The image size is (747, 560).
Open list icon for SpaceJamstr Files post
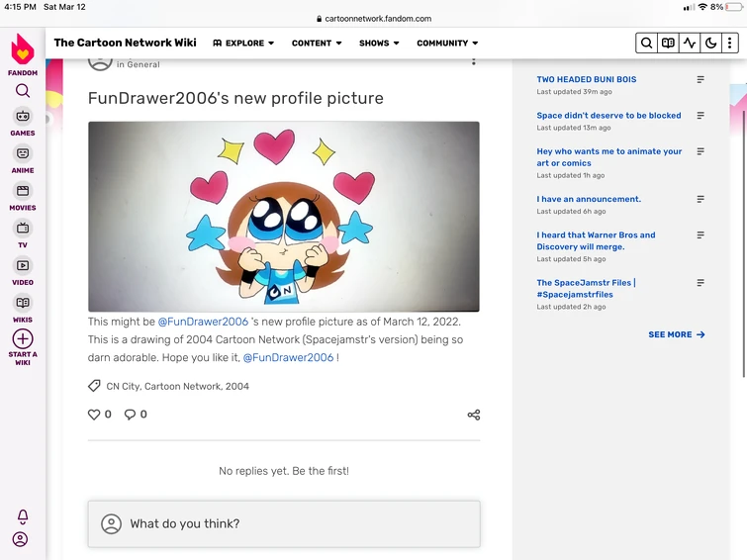(x=700, y=283)
